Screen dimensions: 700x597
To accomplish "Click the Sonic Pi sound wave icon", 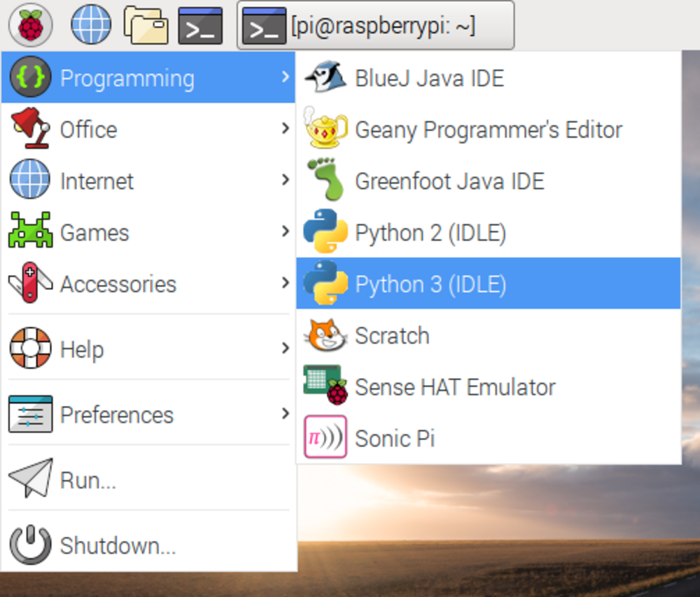I will tap(325, 437).
